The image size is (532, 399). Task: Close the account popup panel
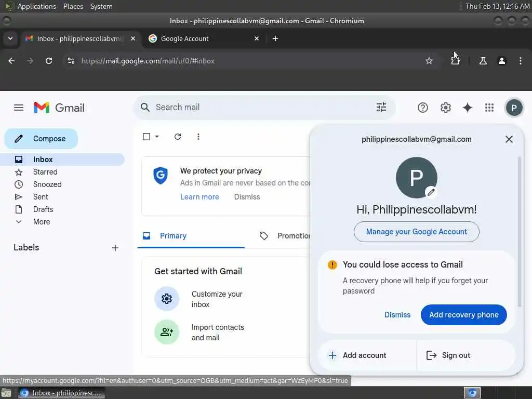[509, 139]
